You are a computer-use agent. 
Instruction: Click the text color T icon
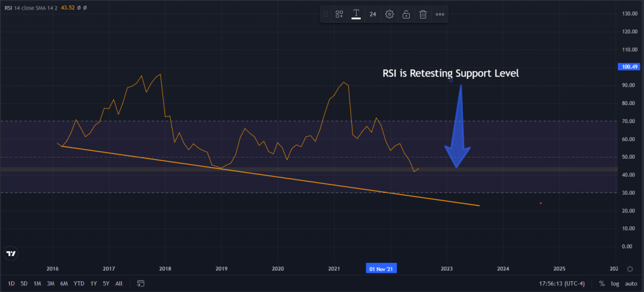pos(356,14)
